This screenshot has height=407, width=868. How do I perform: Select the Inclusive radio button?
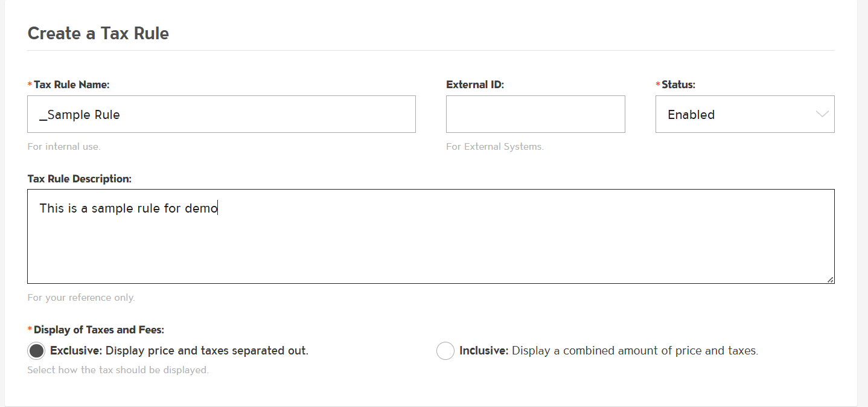[445, 351]
